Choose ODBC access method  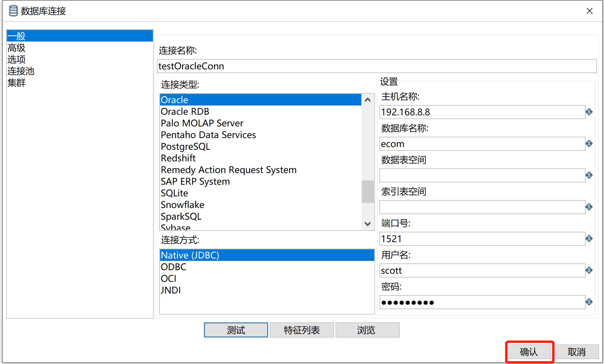(267, 267)
